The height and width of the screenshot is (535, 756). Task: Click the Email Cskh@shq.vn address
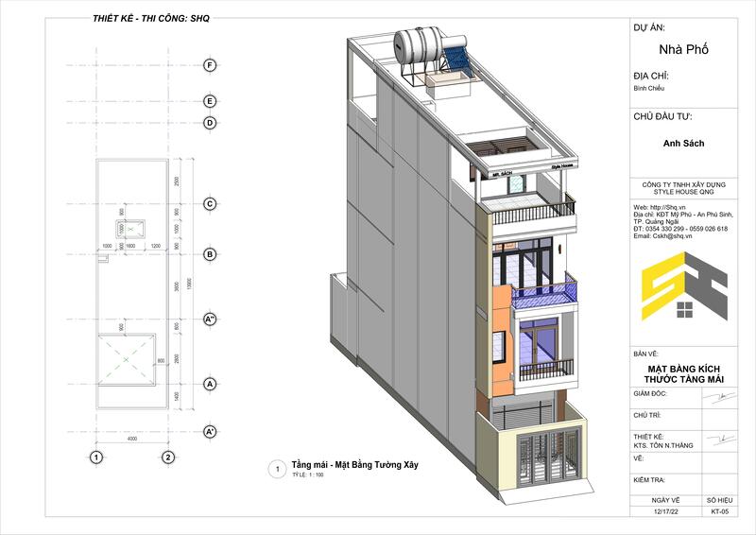(662, 236)
